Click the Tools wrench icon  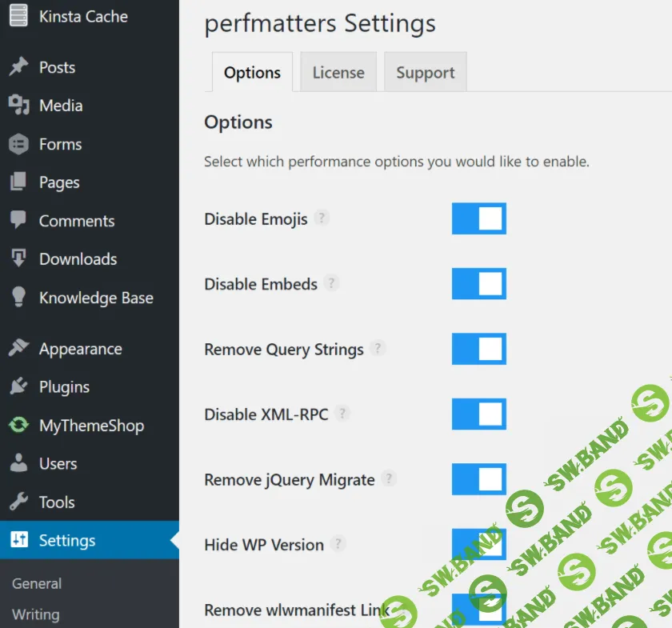18,502
